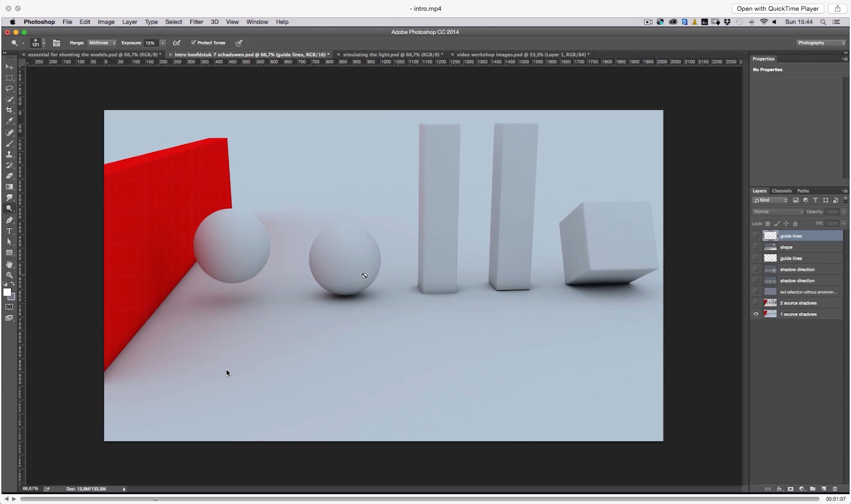Open the Filter menu
851x504 pixels.
(x=196, y=22)
